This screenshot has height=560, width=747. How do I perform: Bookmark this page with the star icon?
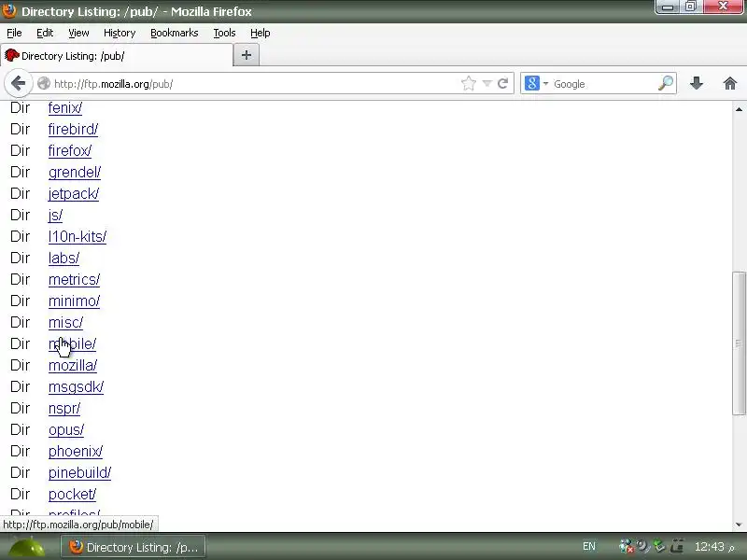click(469, 84)
